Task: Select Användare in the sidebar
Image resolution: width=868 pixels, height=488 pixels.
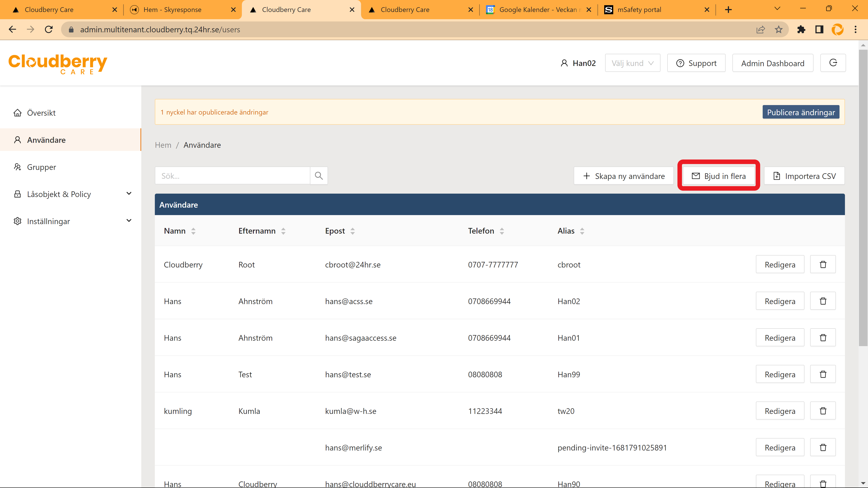Action: [71, 140]
